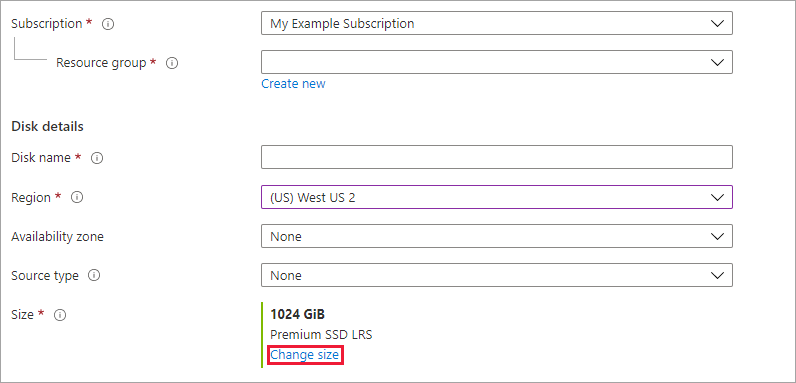Image resolution: width=796 pixels, height=383 pixels.
Task: Open the Resource group dropdown
Action: (496, 62)
